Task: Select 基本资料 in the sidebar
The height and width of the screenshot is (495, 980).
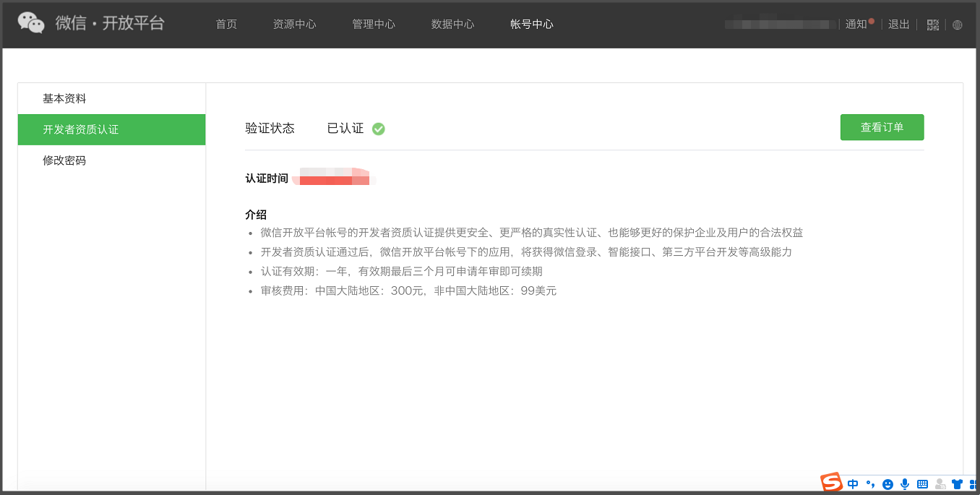Action: pos(111,98)
